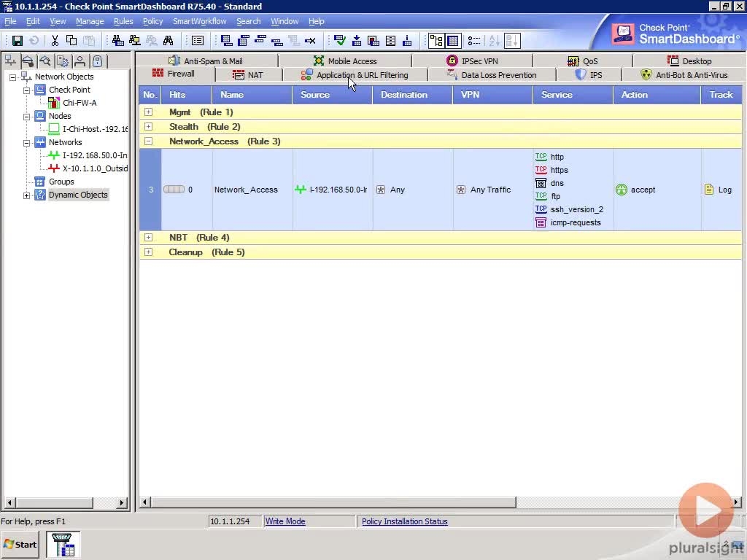Select Groups in objects tree
Screen dimensions: 747x560
point(61,182)
